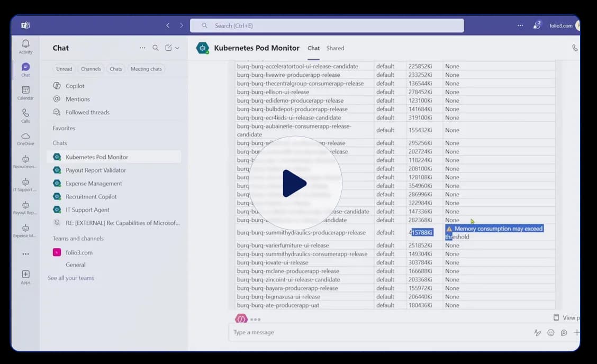The width and height of the screenshot is (597, 364).
Task: Open Followed threads
Action: click(113, 112)
